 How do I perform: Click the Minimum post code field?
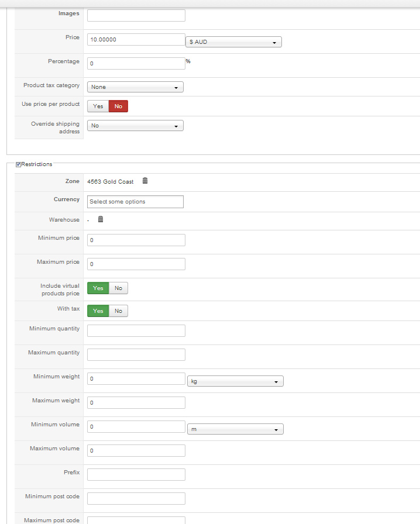pos(136,498)
